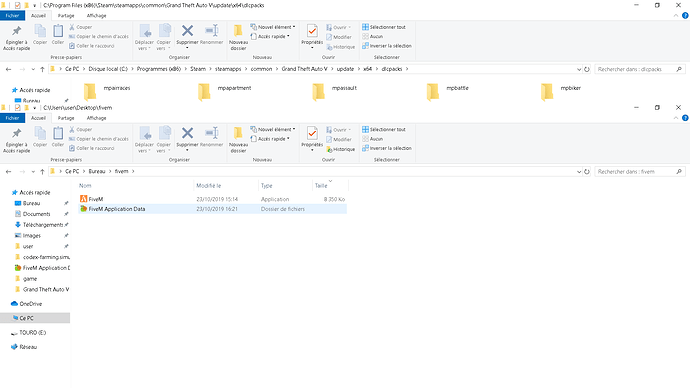This screenshot has height=388, width=690.
Task: Click Renommer in the dlcpacks window ribbon
Action: tap(211, 34)
